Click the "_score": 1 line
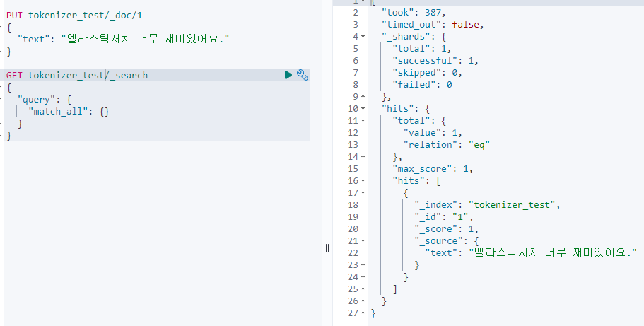Image resolution: width=644 pixels, height=326 pixels. click(x=447, y=228)
